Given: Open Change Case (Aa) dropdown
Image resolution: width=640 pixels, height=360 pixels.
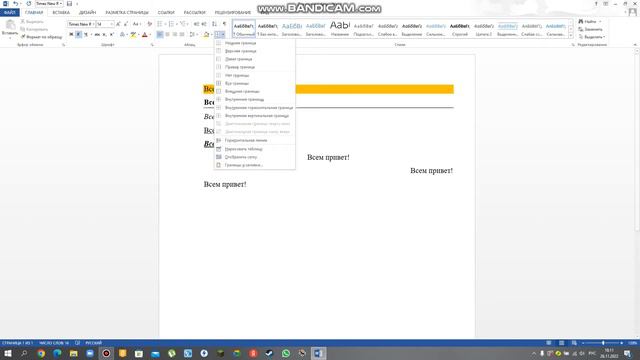Looking at the screenshot, I should [x=137, y=24].
